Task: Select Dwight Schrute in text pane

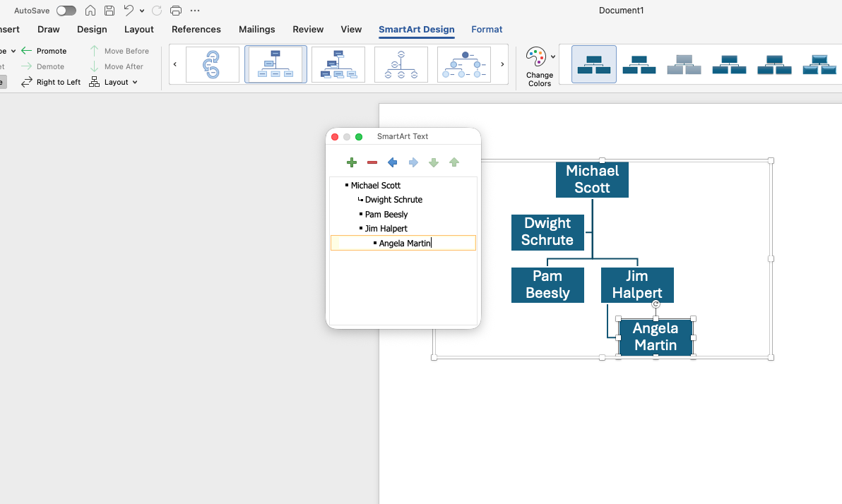Action: (393, 199)
